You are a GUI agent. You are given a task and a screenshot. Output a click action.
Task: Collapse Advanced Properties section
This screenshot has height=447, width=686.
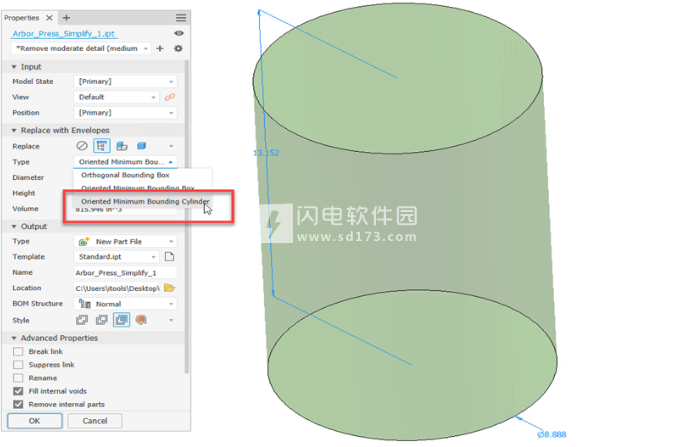[14, 338]
